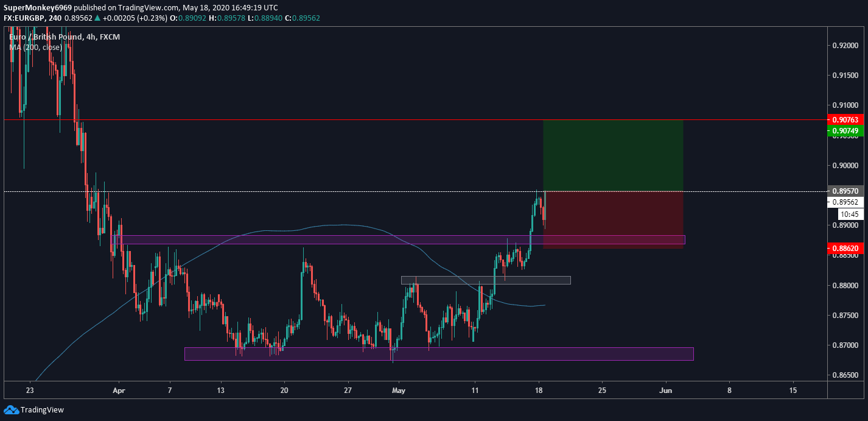868x421 pixels.
Task: Click the 10:45 candle countdown label
Action: pos(849,214)
